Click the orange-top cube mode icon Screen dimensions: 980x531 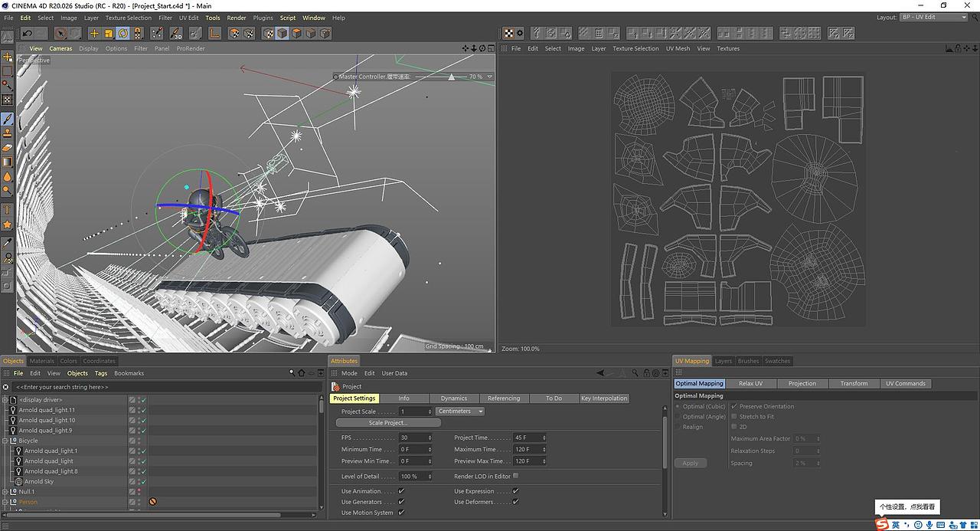point(296,33)
